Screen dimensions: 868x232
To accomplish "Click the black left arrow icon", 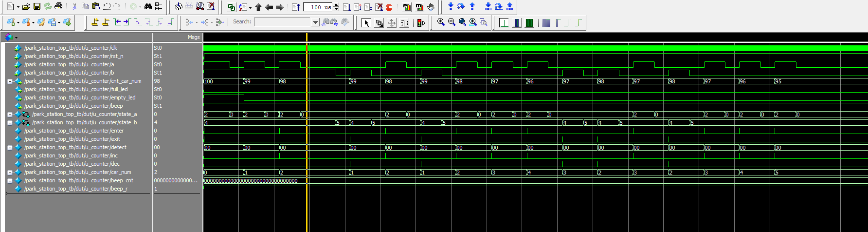I will (269, 7).
